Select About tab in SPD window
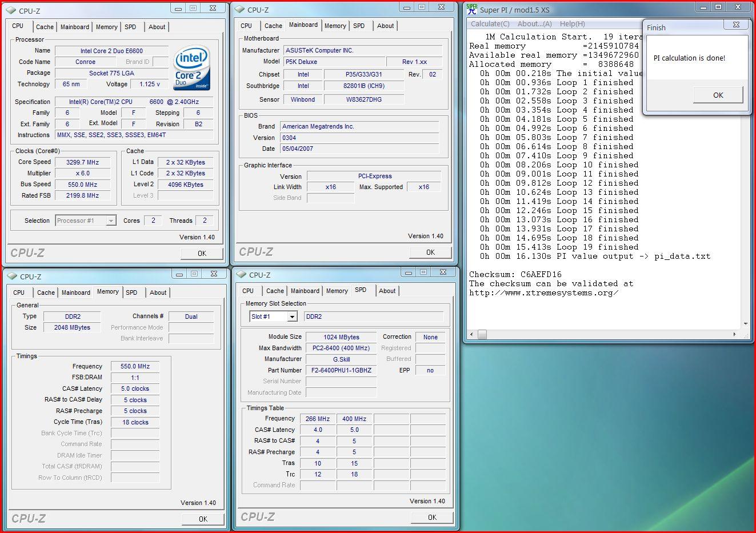 pyautogui.click(x=387, y=291)
